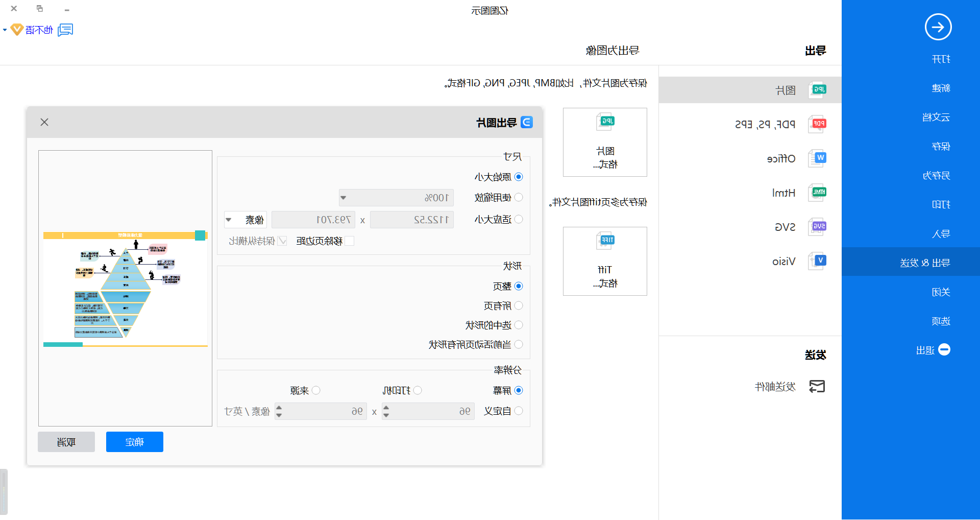Click the 确定 button

[x=135, y=442]
